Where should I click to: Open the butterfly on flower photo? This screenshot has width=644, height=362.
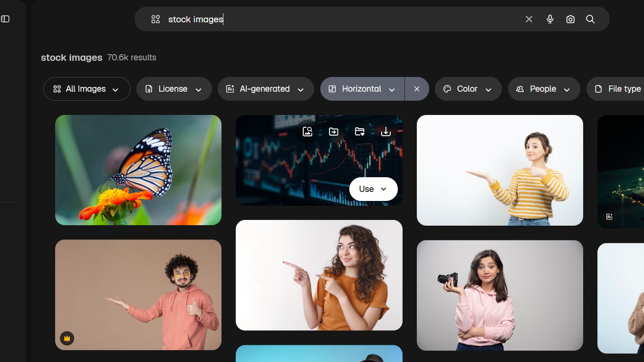[x=138, y=170]
